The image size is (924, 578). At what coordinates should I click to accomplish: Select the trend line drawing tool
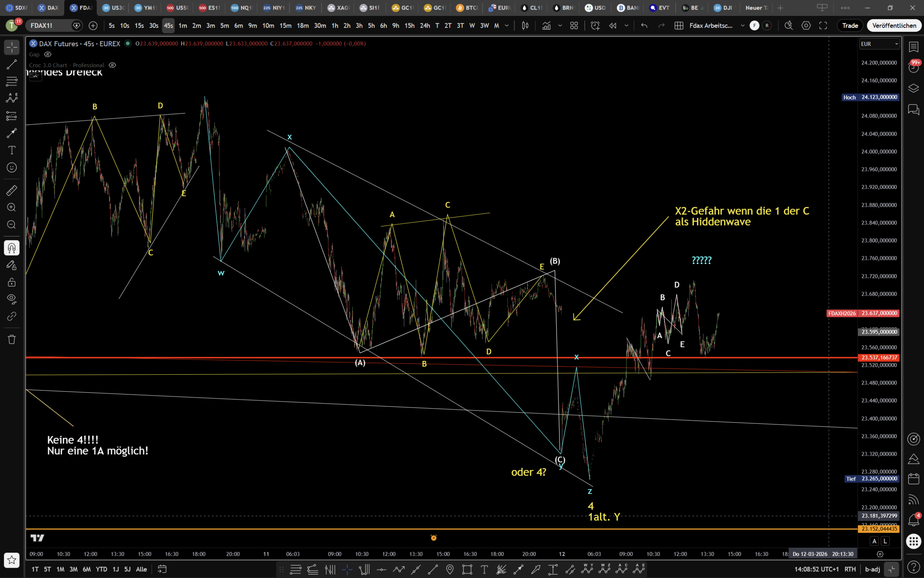tap(11, 65)
